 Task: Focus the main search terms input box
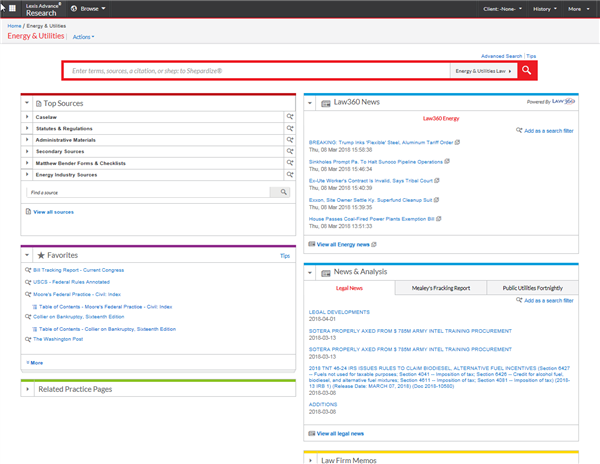click(x=256, y=71)
